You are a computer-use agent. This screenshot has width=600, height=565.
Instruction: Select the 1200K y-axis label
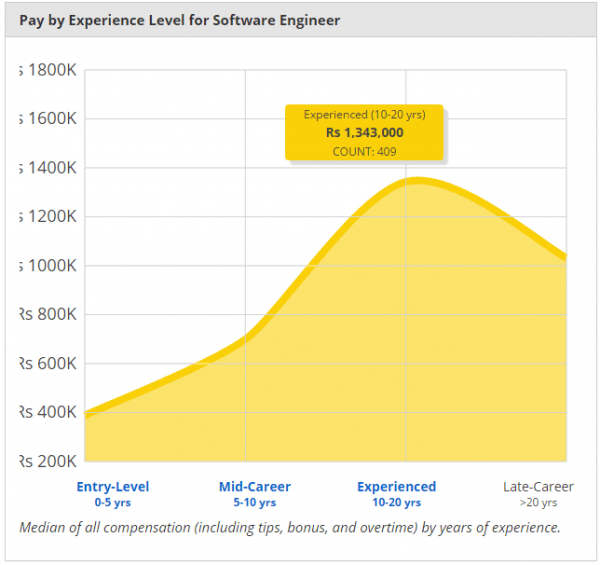click(48, 217)
